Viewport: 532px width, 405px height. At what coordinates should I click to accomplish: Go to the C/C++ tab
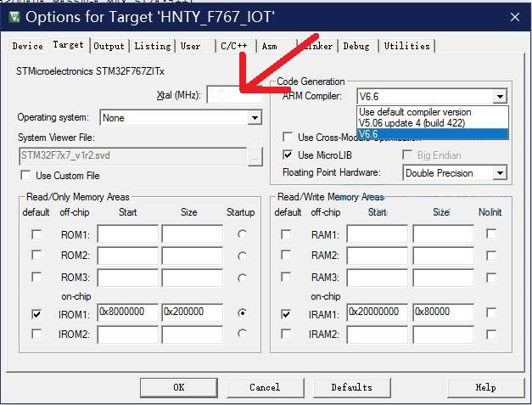click(x=234, y=46)
